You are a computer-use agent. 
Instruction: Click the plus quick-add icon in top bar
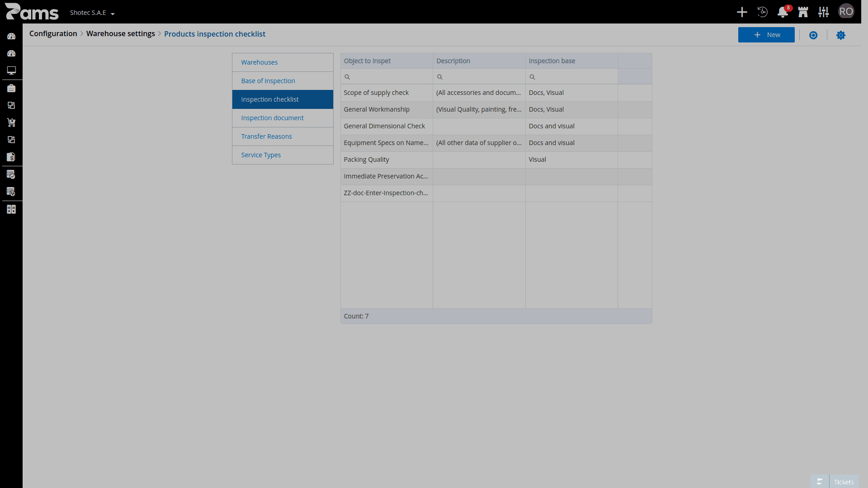tap(742, 12)
